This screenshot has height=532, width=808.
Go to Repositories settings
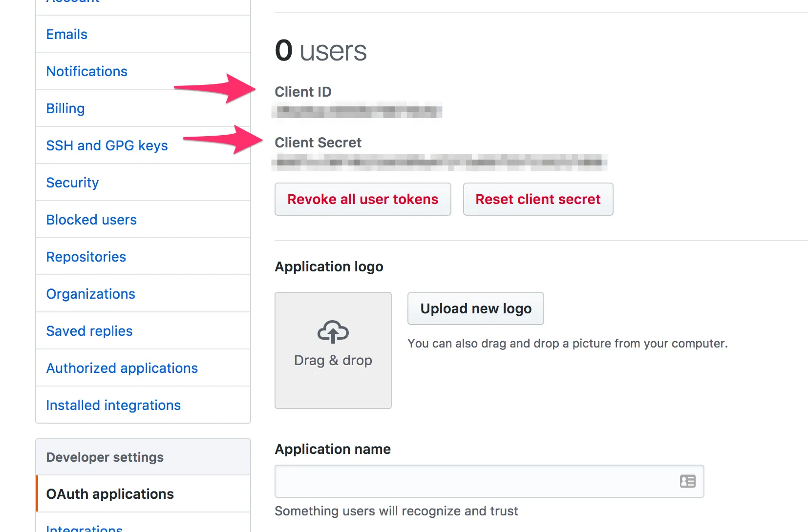tap(86, 257)
